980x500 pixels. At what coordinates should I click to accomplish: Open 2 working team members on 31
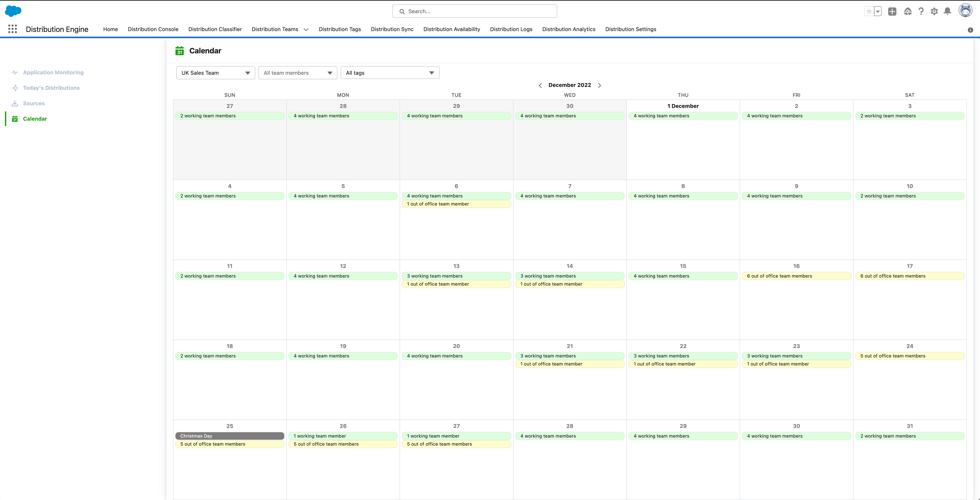(910, 436)
